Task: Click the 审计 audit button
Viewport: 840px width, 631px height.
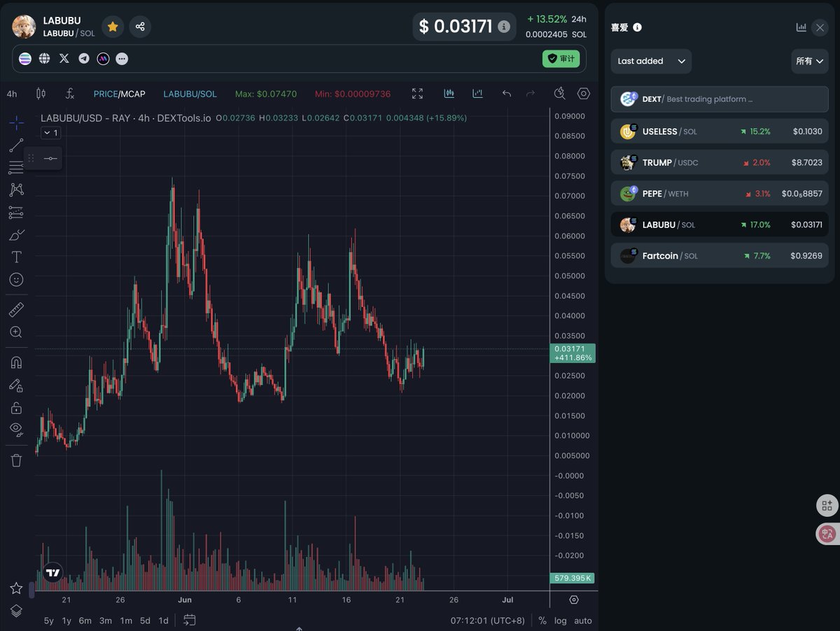Action: (561, 59)
